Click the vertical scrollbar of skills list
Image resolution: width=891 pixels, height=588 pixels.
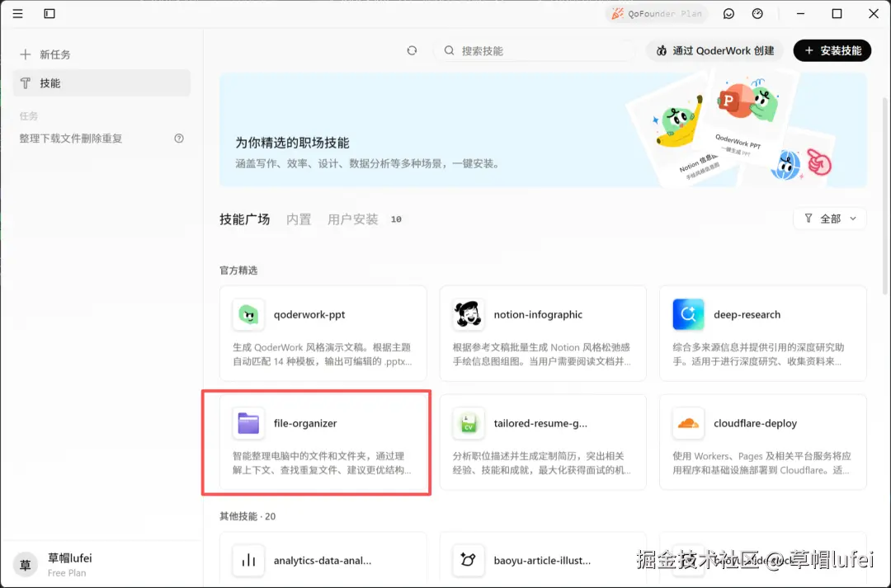885,196
